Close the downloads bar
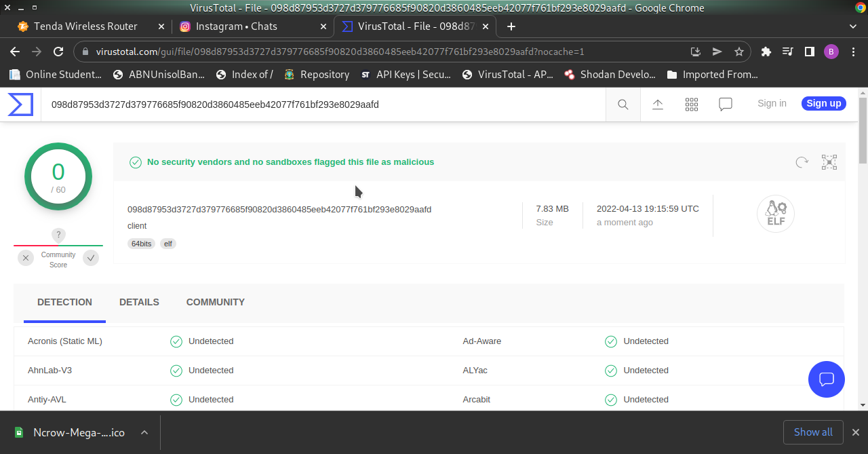This screenshot has width=868, height=454. point(856,432)
